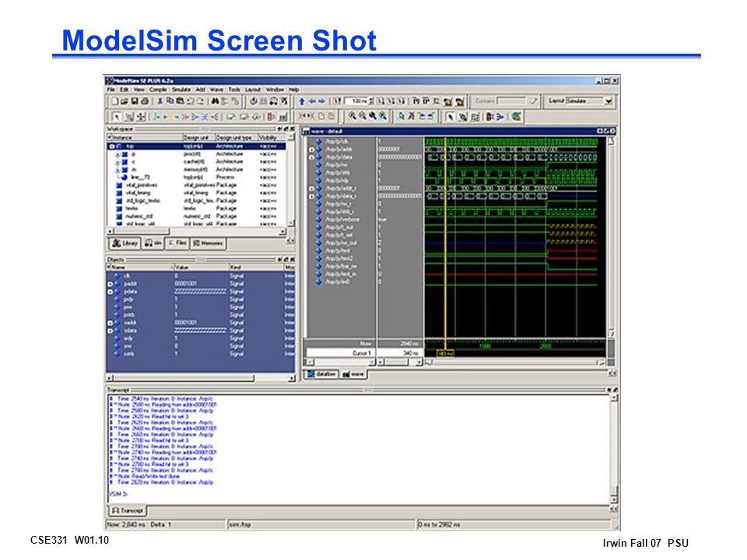Open the Compile menu
747x560 pixels.
click(158, 89)
